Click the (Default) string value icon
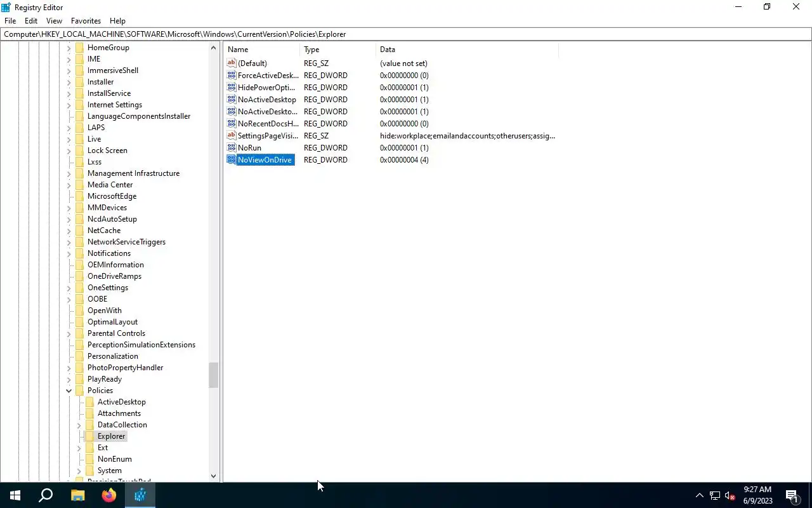Viewport: 812px width, 508px height. click(232, 63)
